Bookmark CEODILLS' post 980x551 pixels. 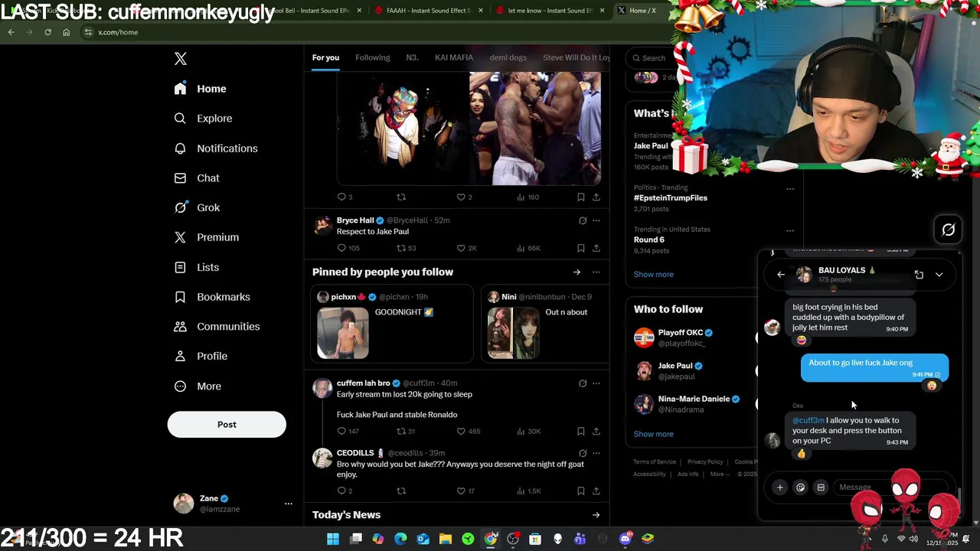(581, 491)
